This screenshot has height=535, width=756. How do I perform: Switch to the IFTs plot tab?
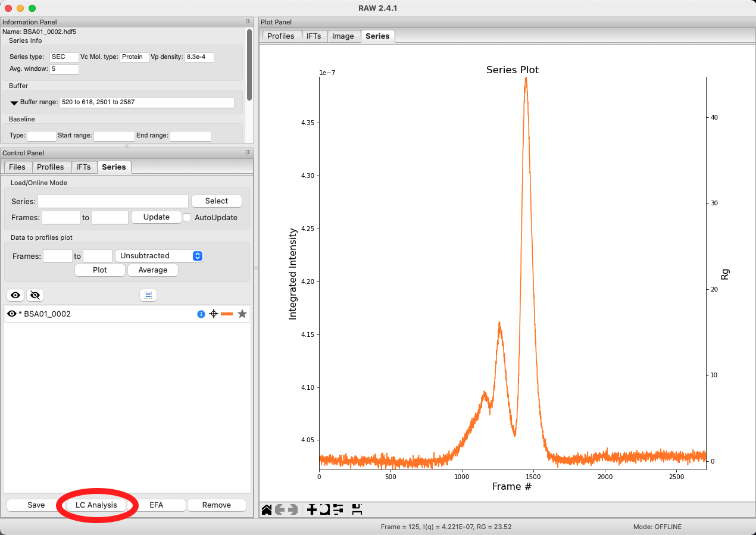click(x=314, y=36)
